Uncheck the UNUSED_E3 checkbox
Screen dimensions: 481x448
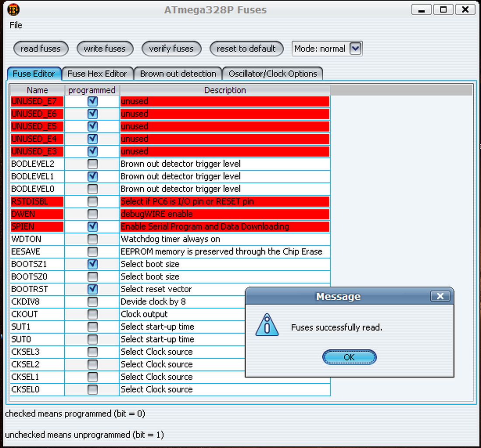(92, 151)
